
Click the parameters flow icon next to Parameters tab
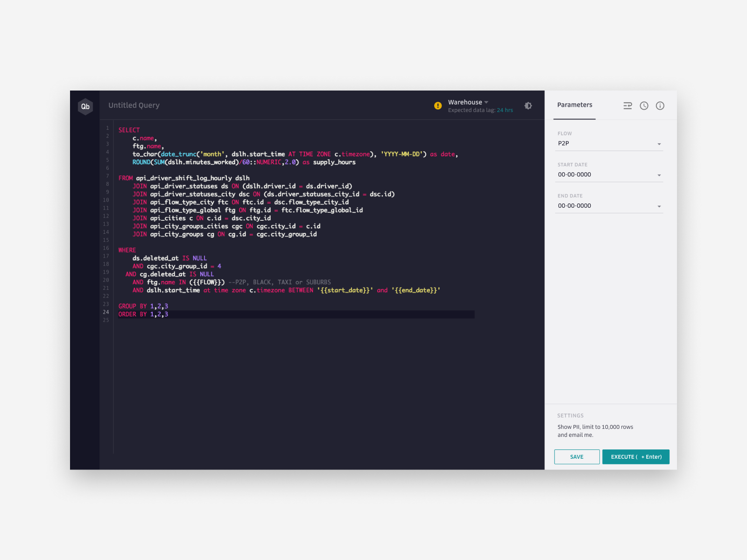pyautogui.click(x=627, y=105)
